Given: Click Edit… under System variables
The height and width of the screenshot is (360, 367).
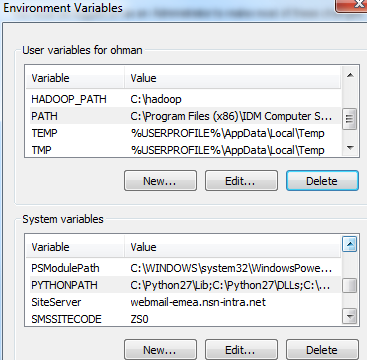Looking at the screenshot, I should point(241,350).
